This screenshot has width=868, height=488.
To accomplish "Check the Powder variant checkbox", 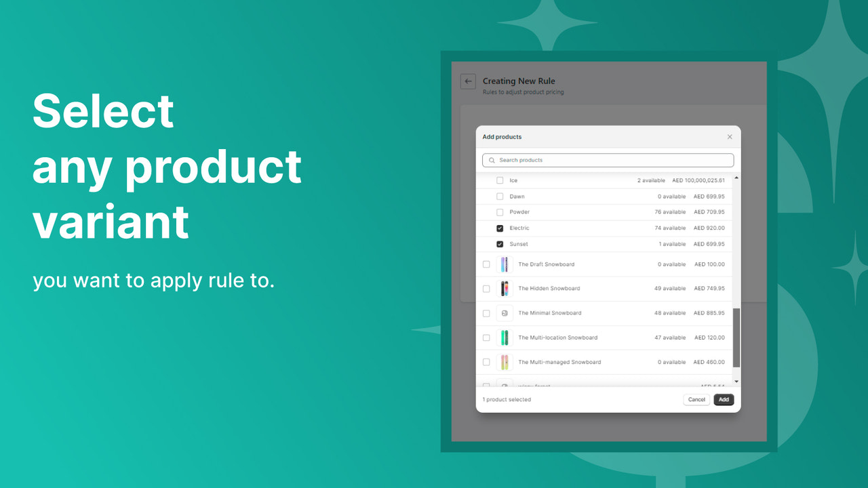I will click(x=500, y=211).
